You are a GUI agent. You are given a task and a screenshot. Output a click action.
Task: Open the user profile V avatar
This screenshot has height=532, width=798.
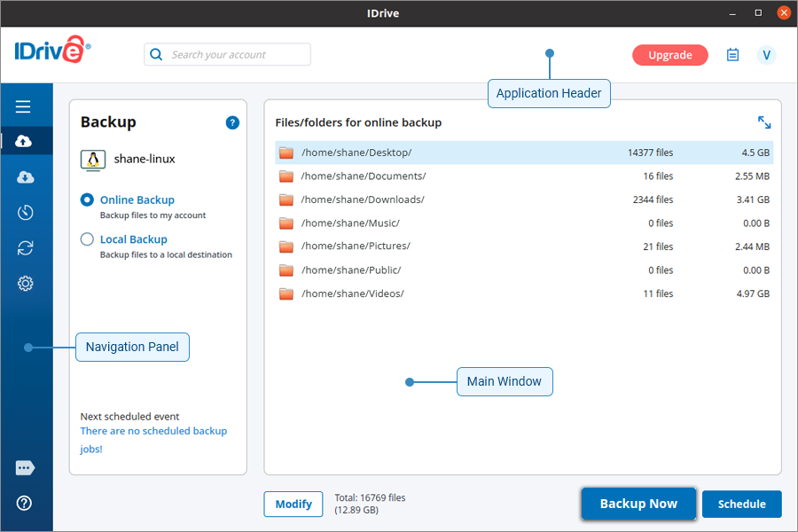[x=766, y=55]
